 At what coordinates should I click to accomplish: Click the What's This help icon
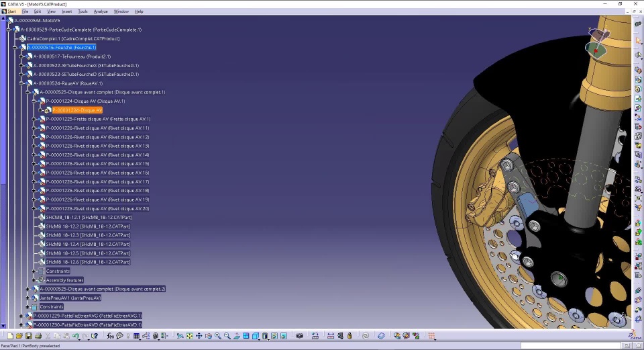[x=95, y=336]
